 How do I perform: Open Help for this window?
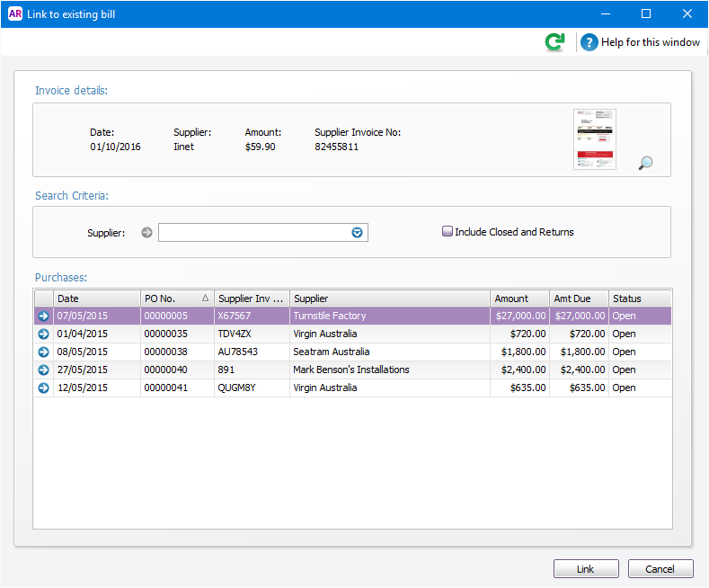click(x=641, y=42)
